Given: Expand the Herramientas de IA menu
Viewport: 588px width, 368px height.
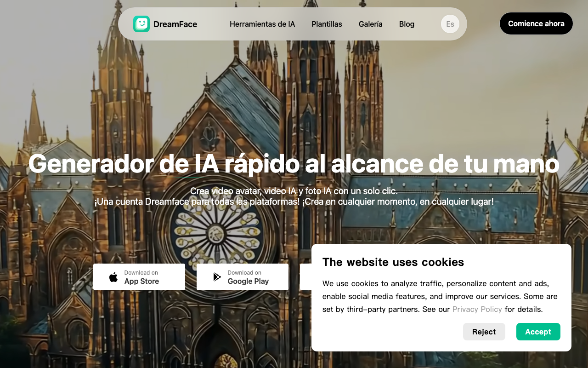Looking at the screenshot, I should (x=262, y=24).
